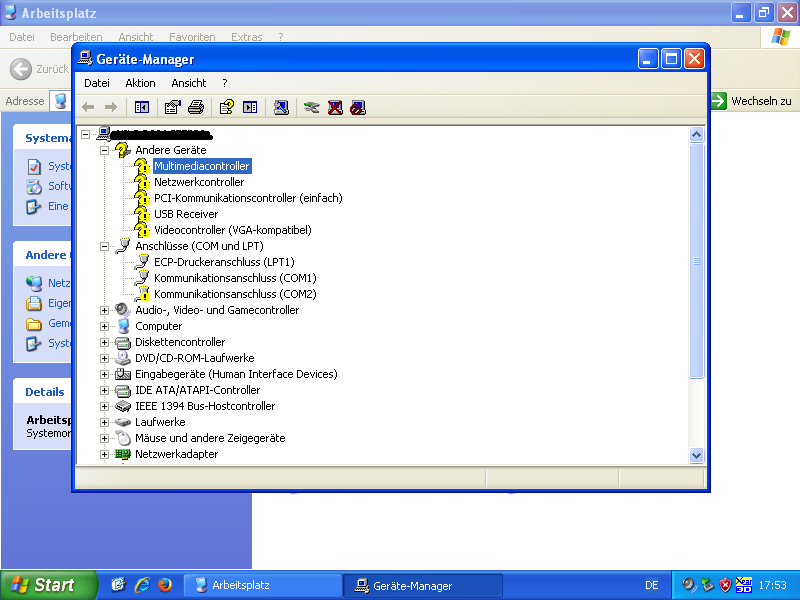Click the Internet Explorer quick launch icon
Image resolution: width=800 pixels, height=600 pixels.
(142, 585)
